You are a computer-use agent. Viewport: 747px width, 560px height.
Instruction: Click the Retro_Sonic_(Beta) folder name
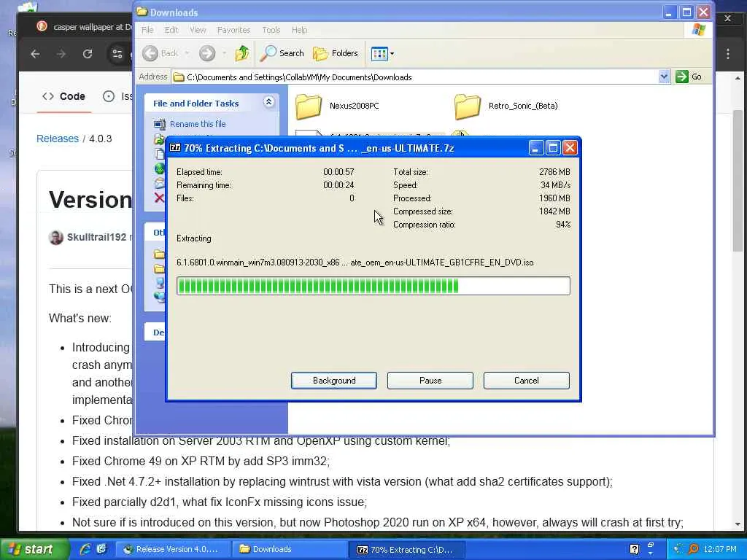523,106
